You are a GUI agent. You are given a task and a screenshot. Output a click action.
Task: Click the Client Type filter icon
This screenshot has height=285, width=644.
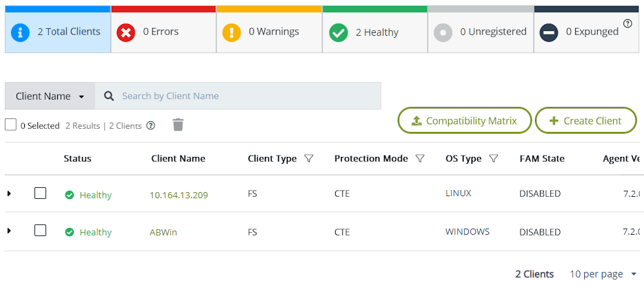(x=309, y=158)
